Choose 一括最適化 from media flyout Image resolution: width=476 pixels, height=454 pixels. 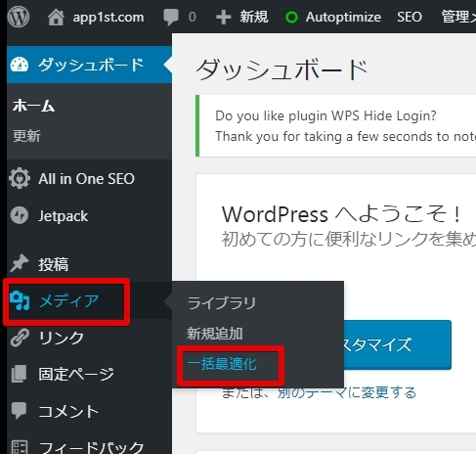(x=222, y=364)
